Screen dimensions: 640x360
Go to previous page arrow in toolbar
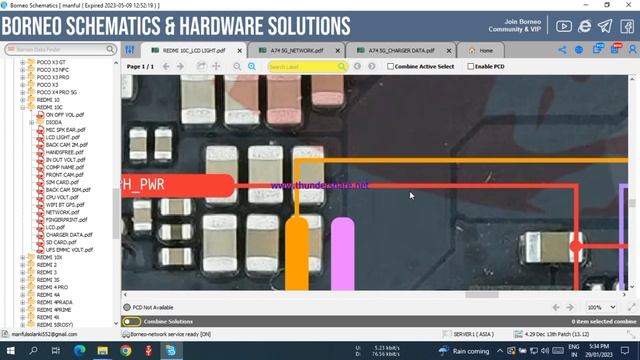[166, 67]
